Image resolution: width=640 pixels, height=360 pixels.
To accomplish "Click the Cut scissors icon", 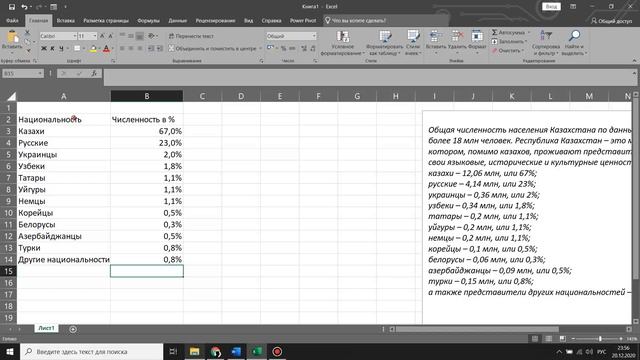I will (27, 33).
